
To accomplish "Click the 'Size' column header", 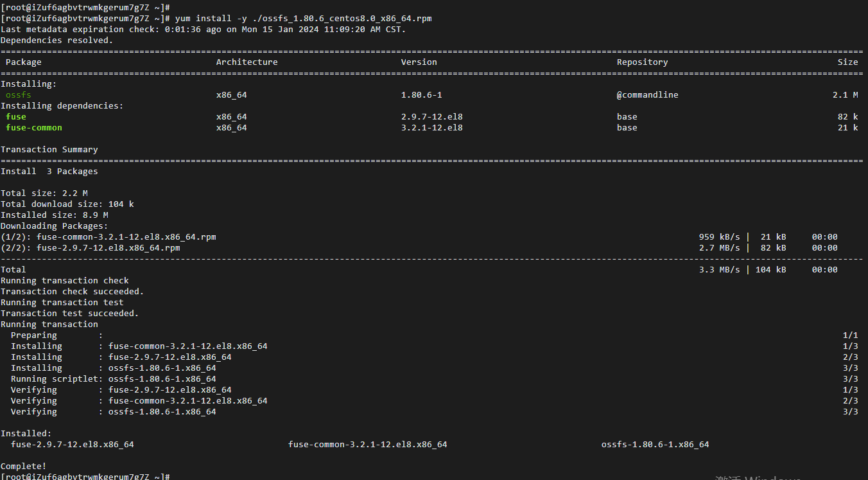I will pyautogui.click(x=848, y=62).
